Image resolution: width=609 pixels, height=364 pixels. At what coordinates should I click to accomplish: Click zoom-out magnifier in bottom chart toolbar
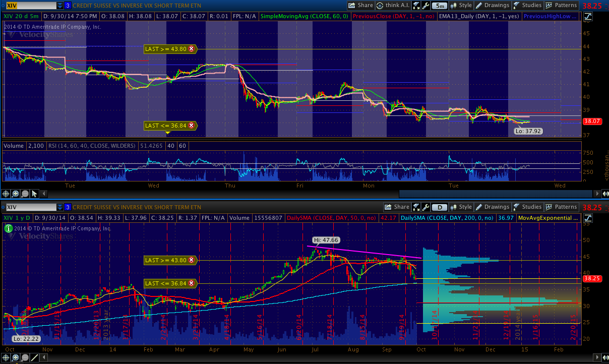pyautogui.click(x=25, y=357)
